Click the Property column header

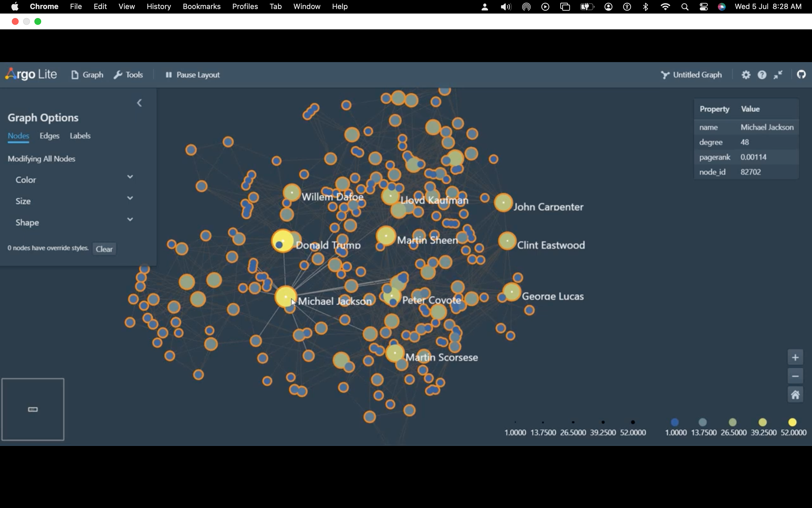pos(714,109)
